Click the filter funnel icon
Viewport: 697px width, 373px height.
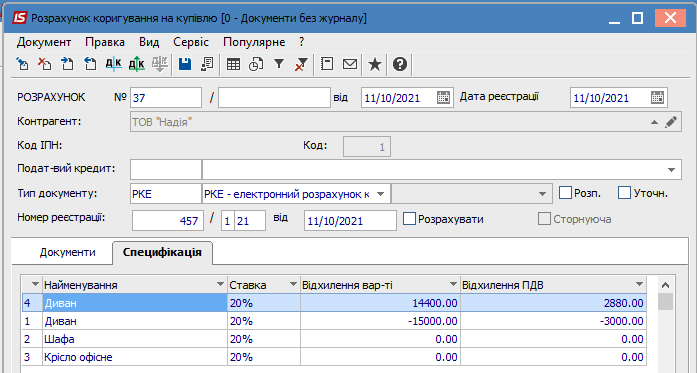[279, 64]
